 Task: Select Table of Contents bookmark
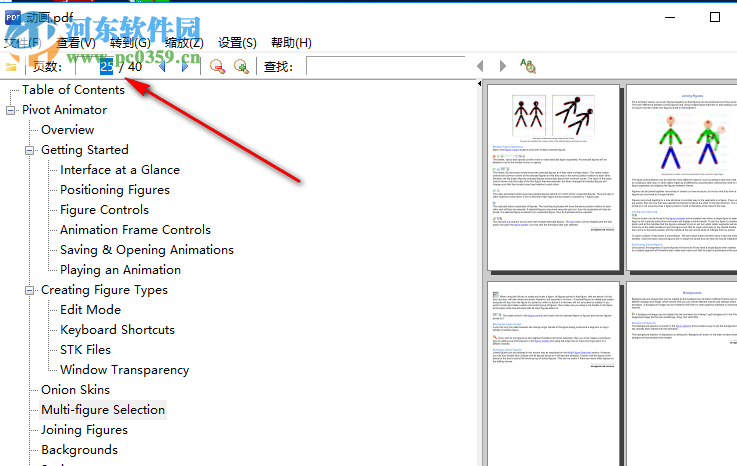pyautogui.click(x=73, y=90)
